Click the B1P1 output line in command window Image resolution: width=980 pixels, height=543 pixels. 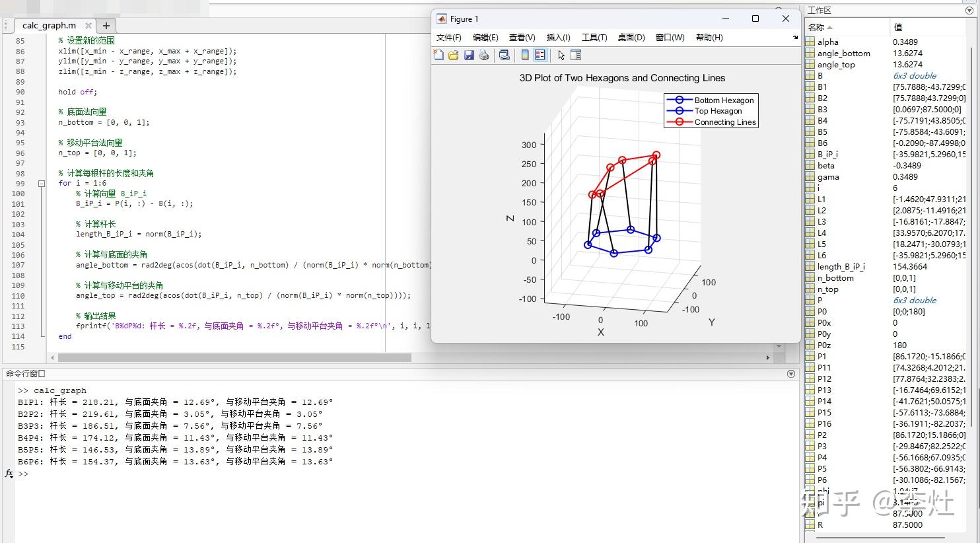176,402
